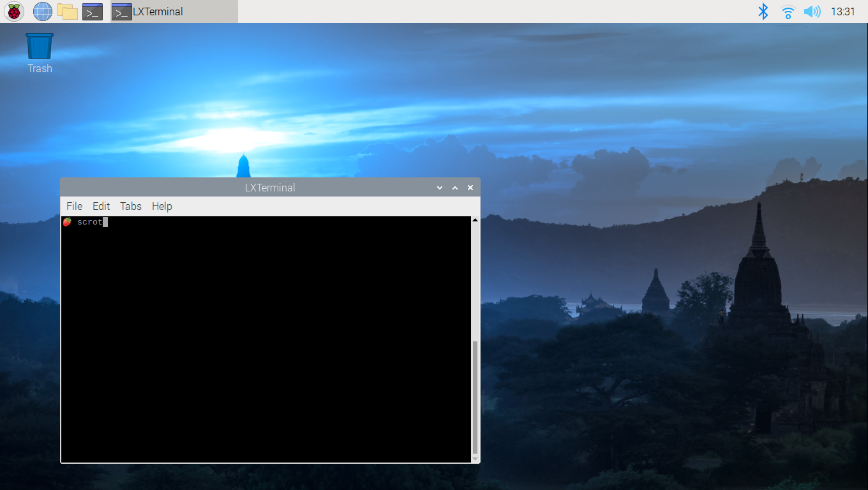Click the terminal prompt raspberry icon
Image resolution: width=868 pixels, height=490 pixels.
coord(67,221)
